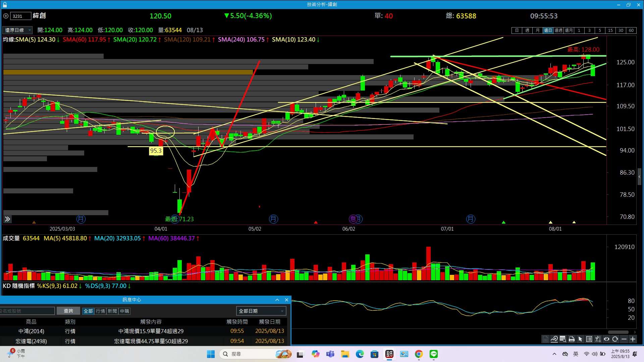Screen dimensions: 644x362
Task: Click the 查詢 search button
Action: [68, 311]
